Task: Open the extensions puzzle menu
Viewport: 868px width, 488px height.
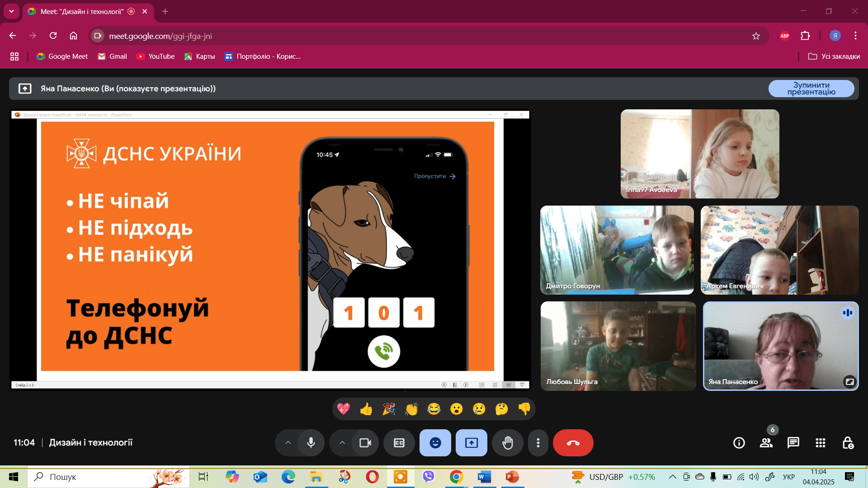Action: click(805, 36)
